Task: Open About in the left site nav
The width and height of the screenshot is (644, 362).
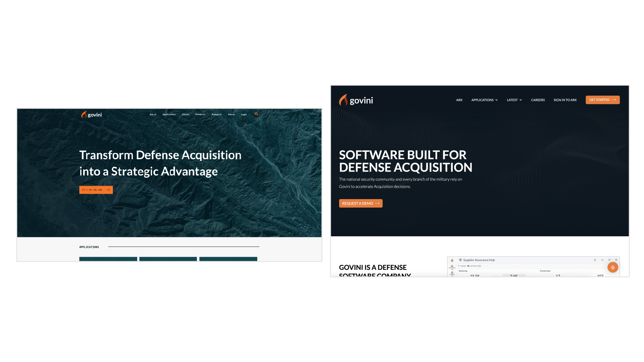Action: pos(231,114)
